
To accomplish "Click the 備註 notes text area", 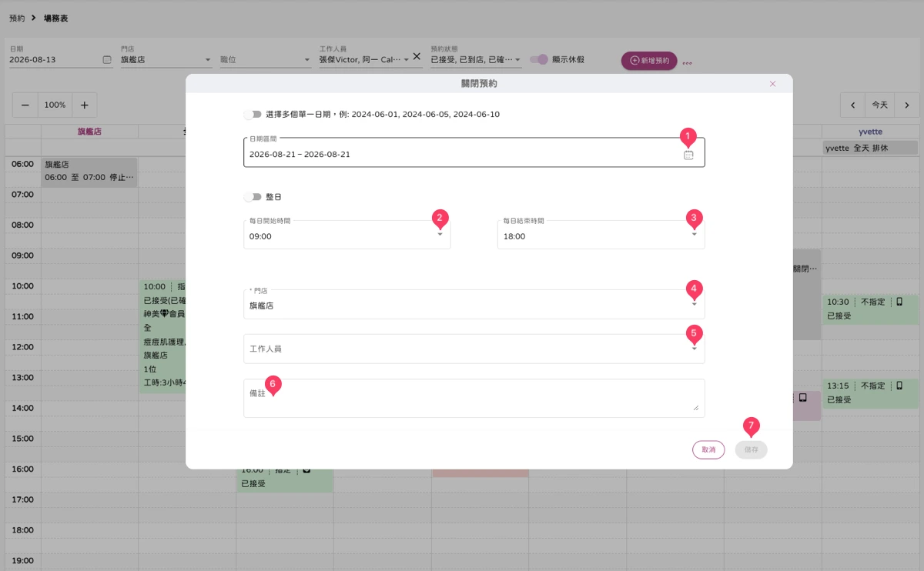I will click(x=474, y=398).
